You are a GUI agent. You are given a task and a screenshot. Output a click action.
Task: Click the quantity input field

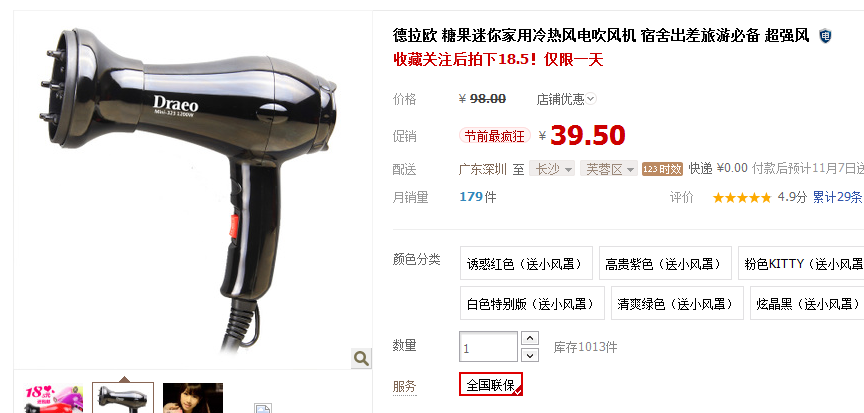488,347
